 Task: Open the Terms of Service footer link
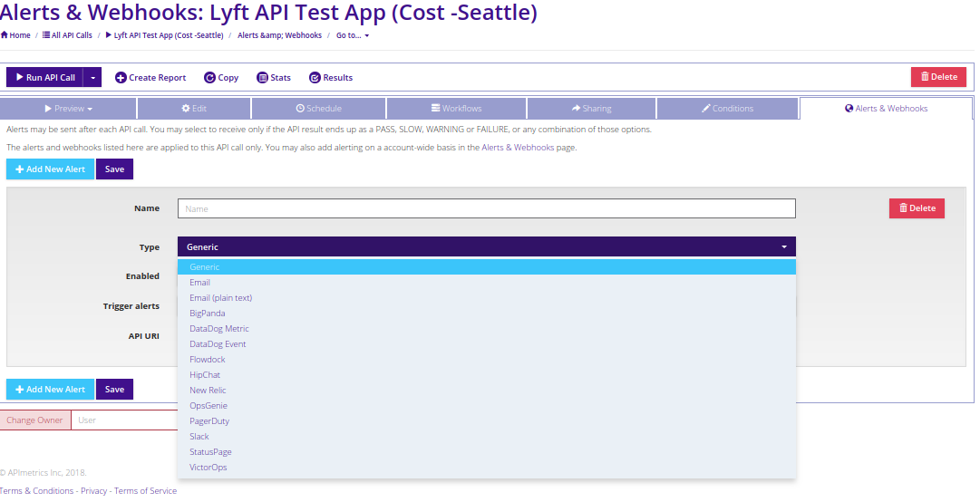pyautogui.click(x=146, y=491)
